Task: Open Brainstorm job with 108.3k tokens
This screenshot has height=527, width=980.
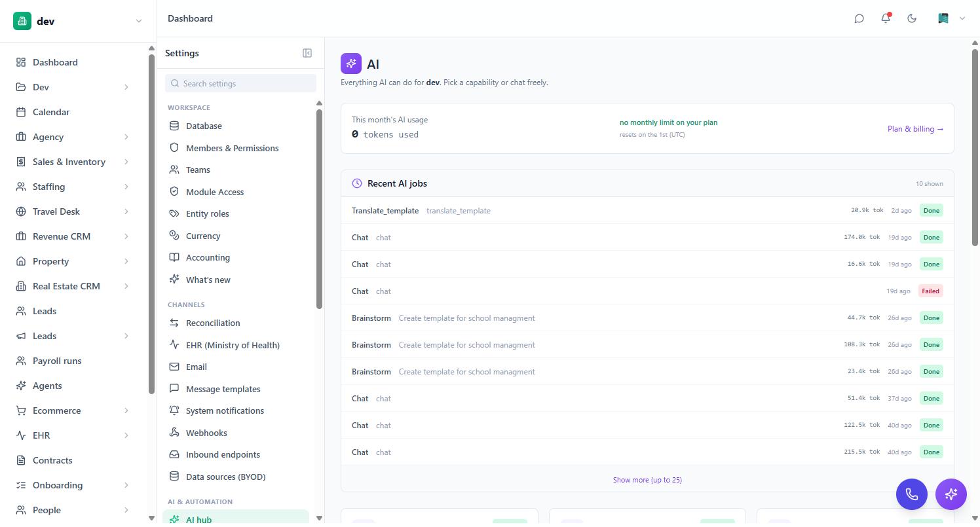Action: coord(647,344)
